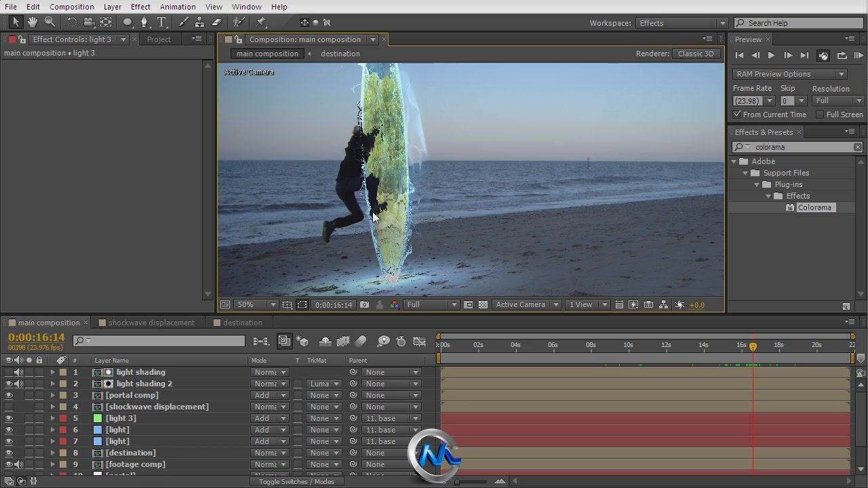Hide the light shading 2 layer

click(x=9, y=384)
